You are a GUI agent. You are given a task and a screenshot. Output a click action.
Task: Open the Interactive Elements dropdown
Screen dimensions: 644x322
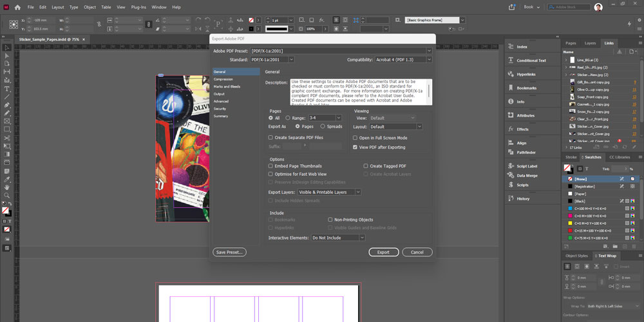coord(338,238)
